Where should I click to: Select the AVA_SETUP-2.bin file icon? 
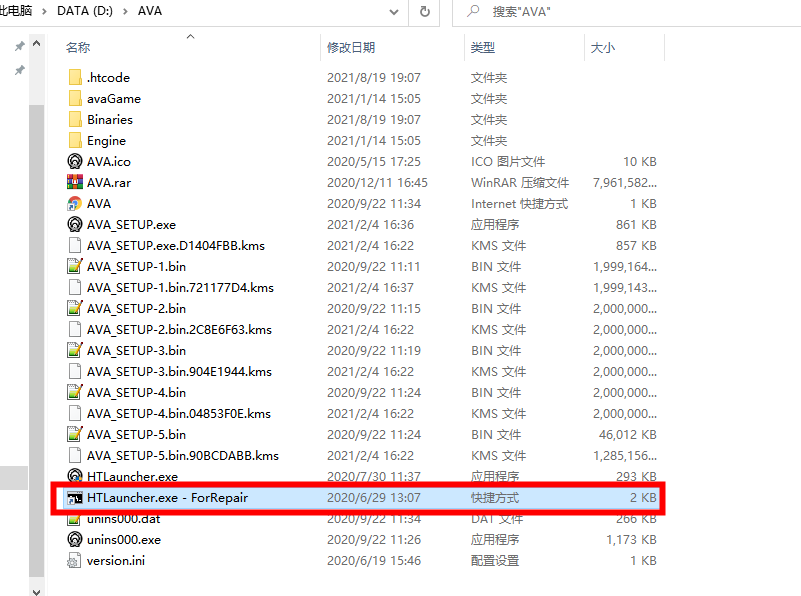[75, 308]
